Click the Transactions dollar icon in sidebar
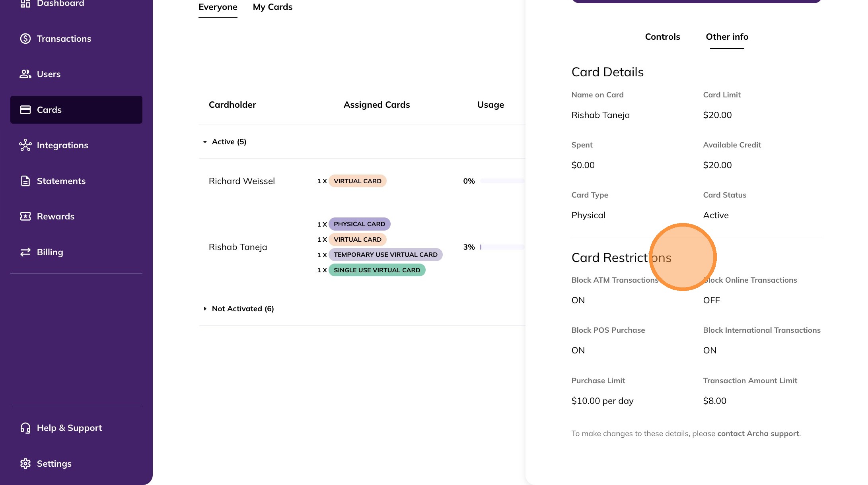Image resolution: width=868 pixels, height=485 pixels. [25, 39]
